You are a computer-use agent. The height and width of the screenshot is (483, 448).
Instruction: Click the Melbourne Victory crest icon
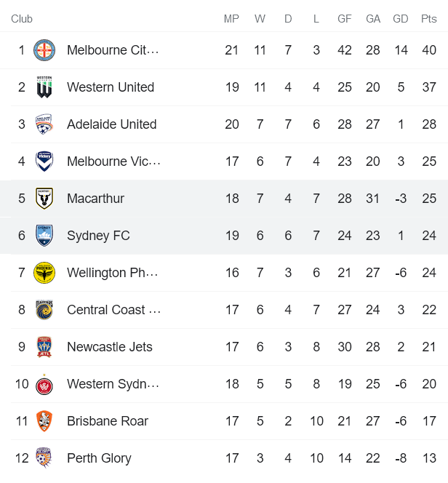point(44,161)
